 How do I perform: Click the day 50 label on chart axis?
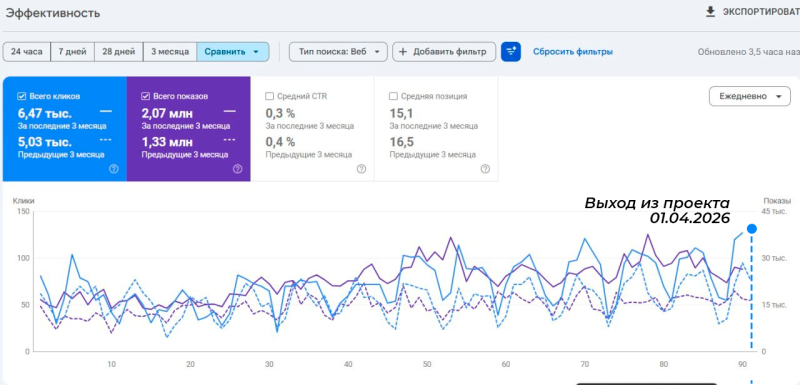coord(427,364)
